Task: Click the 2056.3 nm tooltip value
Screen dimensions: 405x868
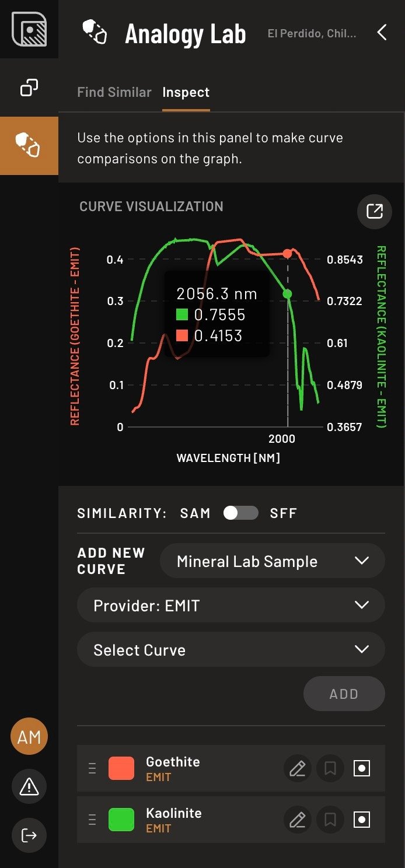Action: click(217, 293)
